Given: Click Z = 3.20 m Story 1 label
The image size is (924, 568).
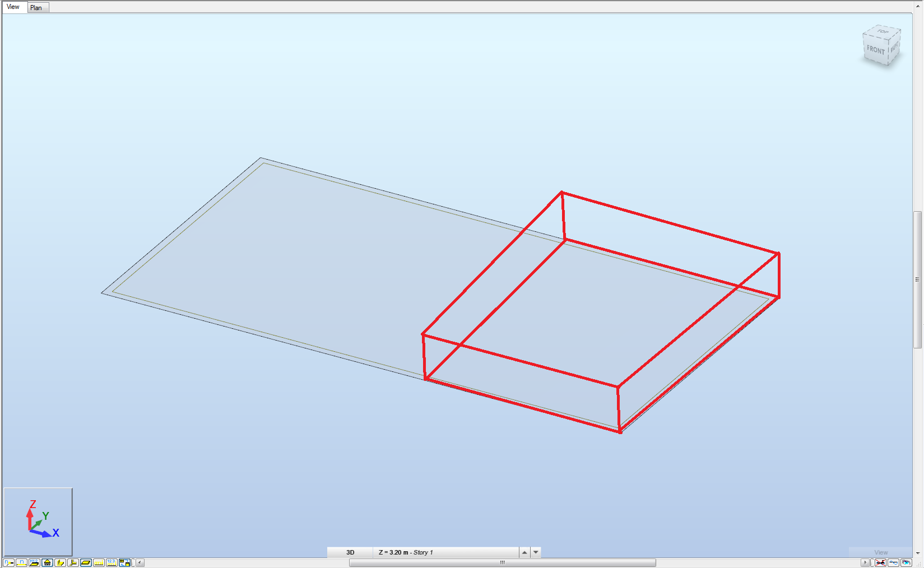Looking at the screenshot, I should pos(406,552).
